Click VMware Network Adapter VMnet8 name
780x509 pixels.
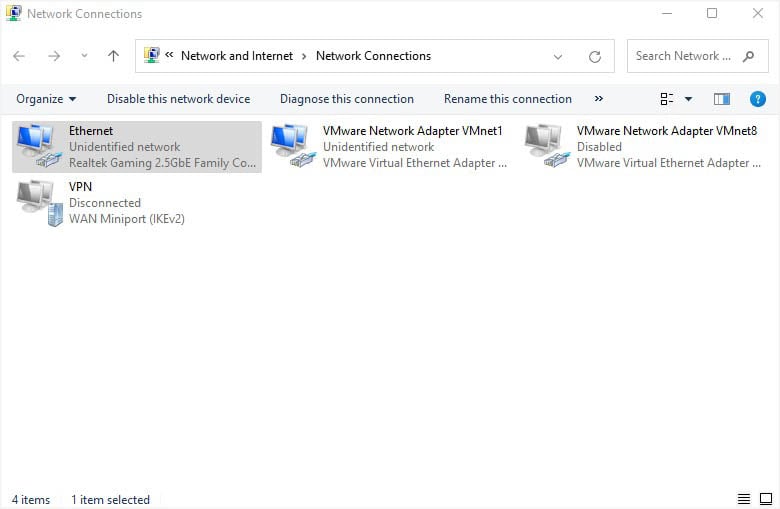coord(667,131)
